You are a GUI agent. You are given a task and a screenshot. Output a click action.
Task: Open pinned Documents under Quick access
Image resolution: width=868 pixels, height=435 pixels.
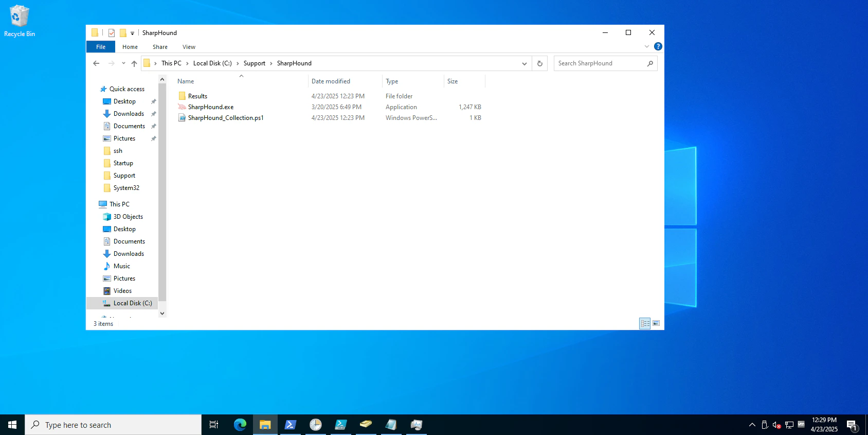tap(129, 126)
